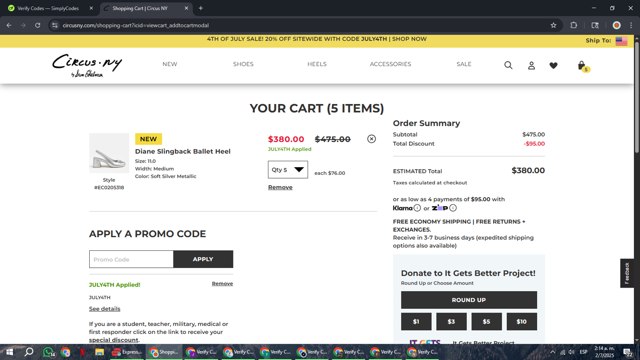Open the account profile icon
This screenshot has width=640, height=360.
click(531, 65)
